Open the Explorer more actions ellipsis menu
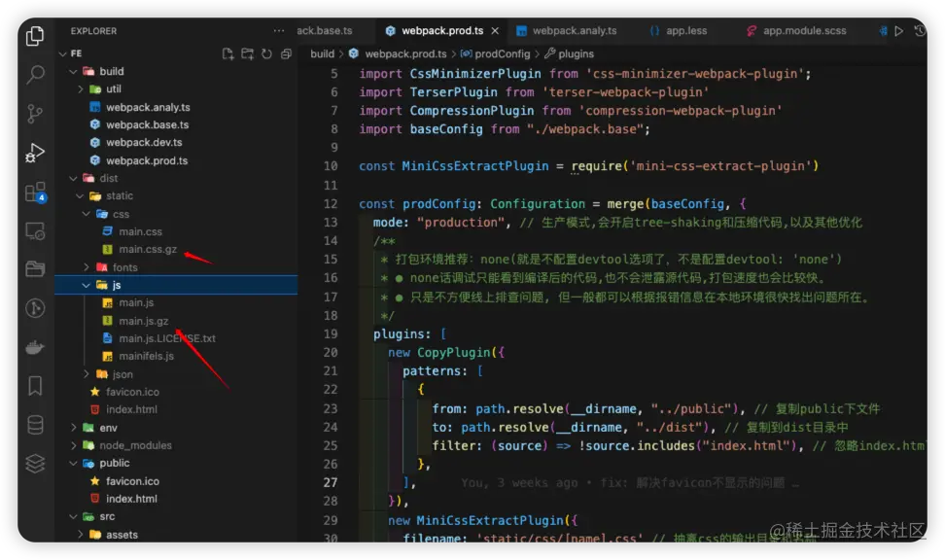 [278, 31]
